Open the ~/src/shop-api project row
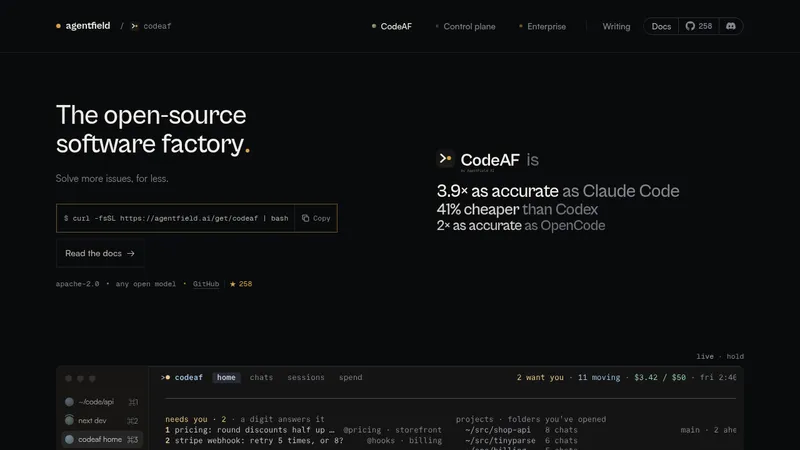 pyautogui.click(x=521, y=430)
